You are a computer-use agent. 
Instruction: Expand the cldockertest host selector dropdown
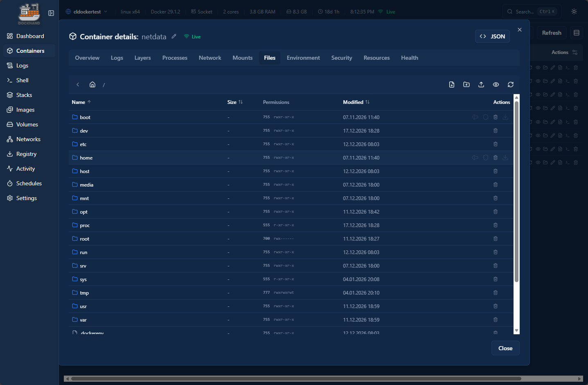pyautogui.click(x=87, y=12)
